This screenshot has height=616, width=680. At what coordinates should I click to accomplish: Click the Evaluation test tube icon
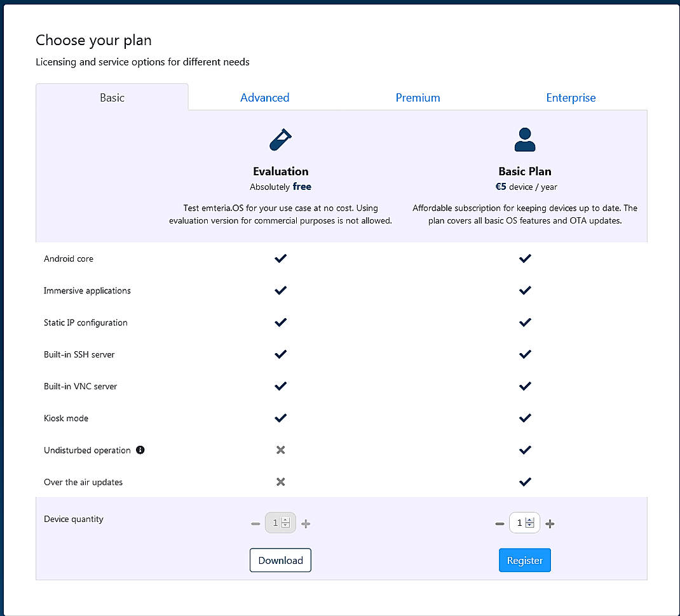click(281, 140)
